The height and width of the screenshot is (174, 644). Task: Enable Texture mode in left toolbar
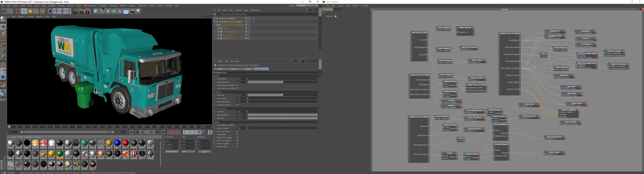point(3,33)
